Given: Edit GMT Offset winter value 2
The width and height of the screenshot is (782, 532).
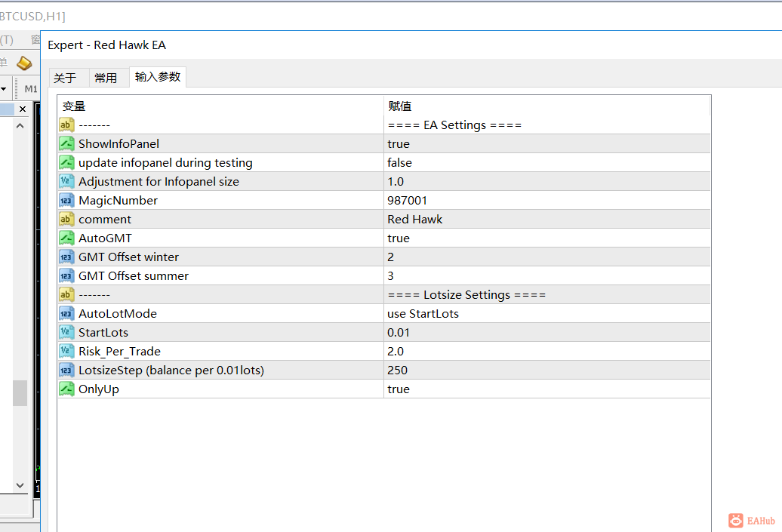Looking at the screenshot, I should click(547, 257).
